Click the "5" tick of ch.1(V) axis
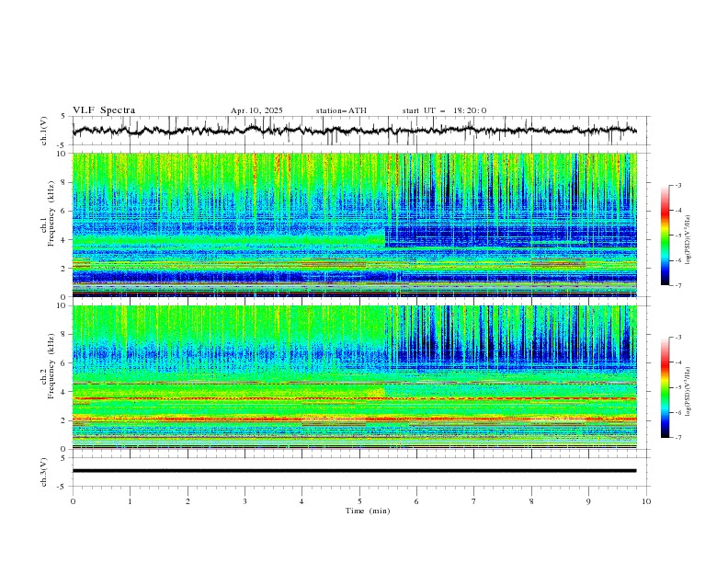Viewport: 728px width, 563px height. click(x=63, y=117)
